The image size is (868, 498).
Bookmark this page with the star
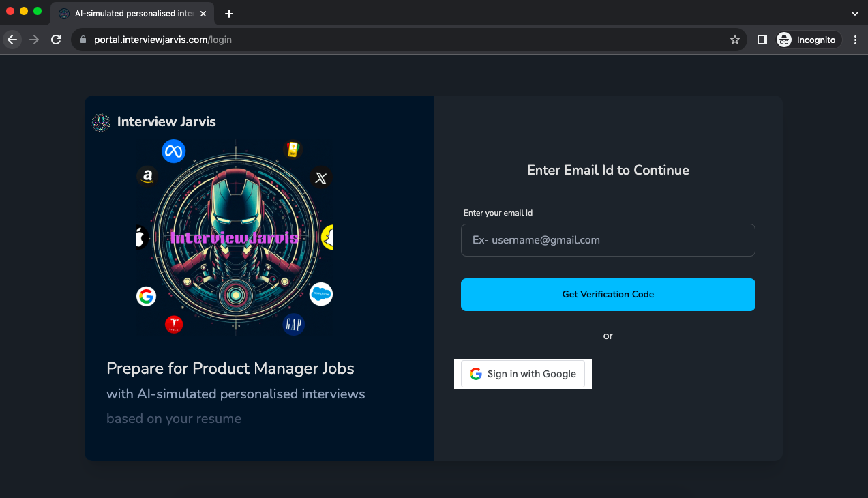point(735,40)
